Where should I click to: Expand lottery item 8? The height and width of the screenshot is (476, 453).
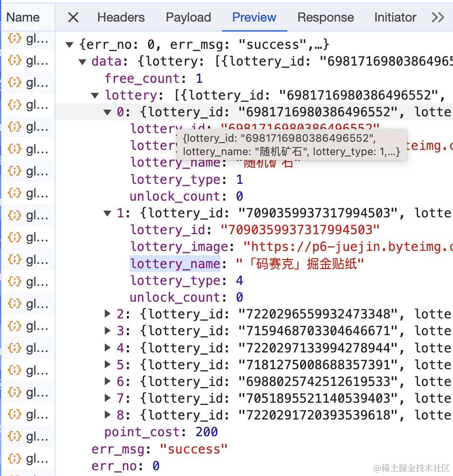107,415
